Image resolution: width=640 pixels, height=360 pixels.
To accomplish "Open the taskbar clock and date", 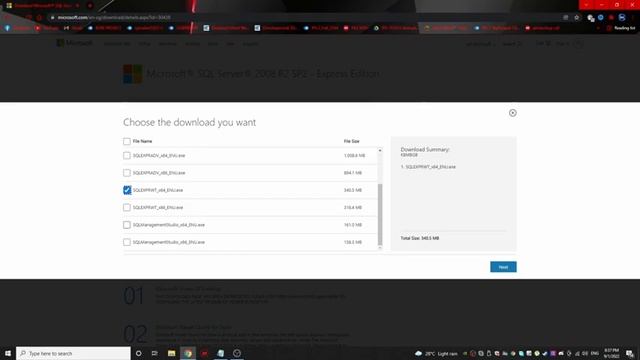I will [611, 353].
